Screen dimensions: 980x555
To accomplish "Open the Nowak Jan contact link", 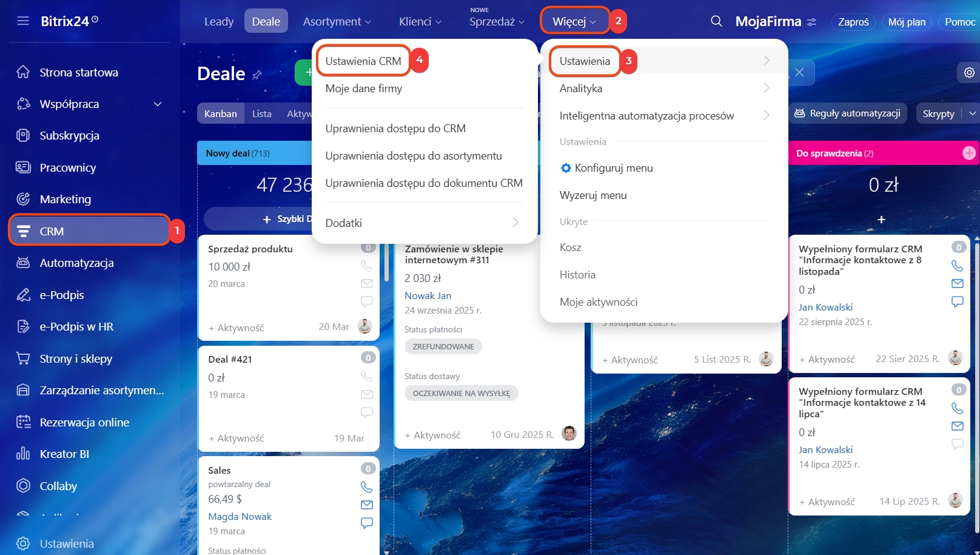I will click(428, 295).
